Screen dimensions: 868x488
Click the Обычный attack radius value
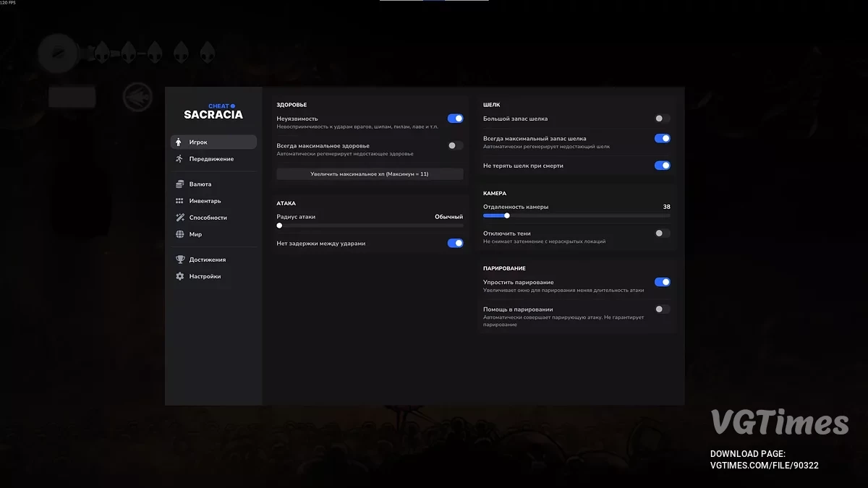click(448, 217)
